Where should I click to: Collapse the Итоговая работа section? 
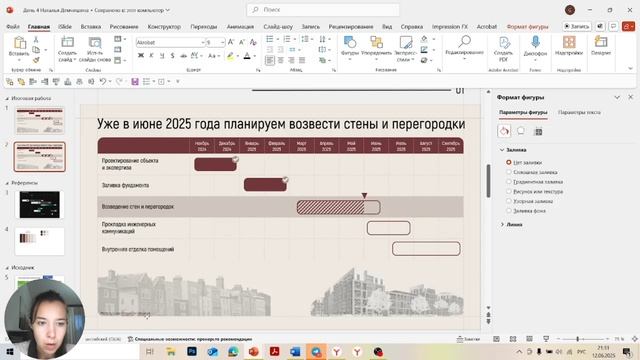tap(7, 98)
